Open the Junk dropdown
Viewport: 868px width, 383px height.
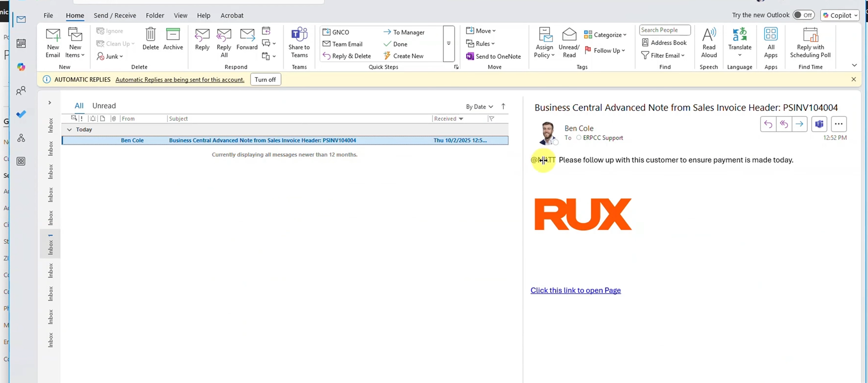coord(110,56)
